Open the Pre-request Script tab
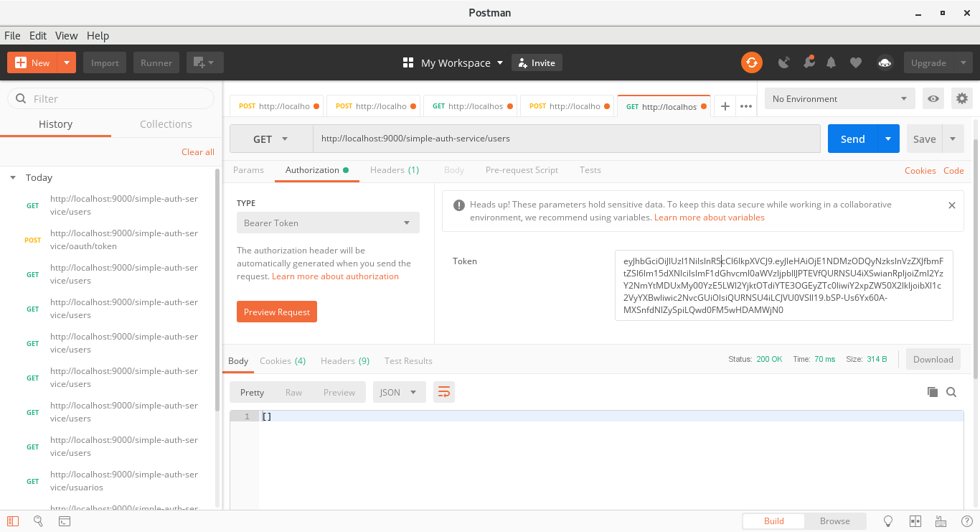The width and height of the screenshot is (980, 532). [522, 170]
